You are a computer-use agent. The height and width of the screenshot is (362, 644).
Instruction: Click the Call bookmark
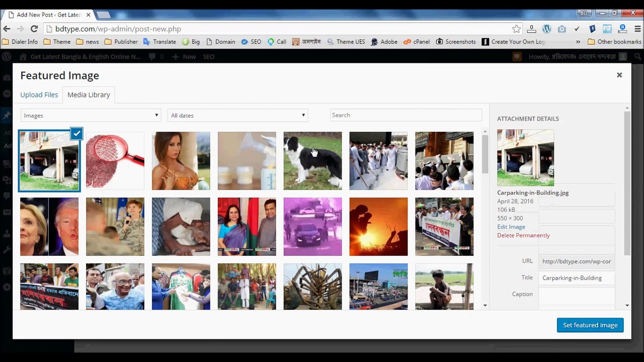pos(277,42)
